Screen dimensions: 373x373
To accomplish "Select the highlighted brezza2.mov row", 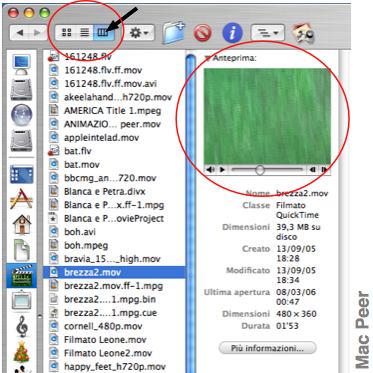I will tap(114, 272).
